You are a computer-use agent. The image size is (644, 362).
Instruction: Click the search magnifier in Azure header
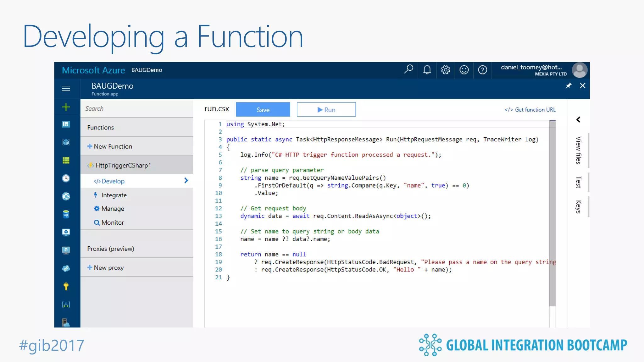pos(408,69)
